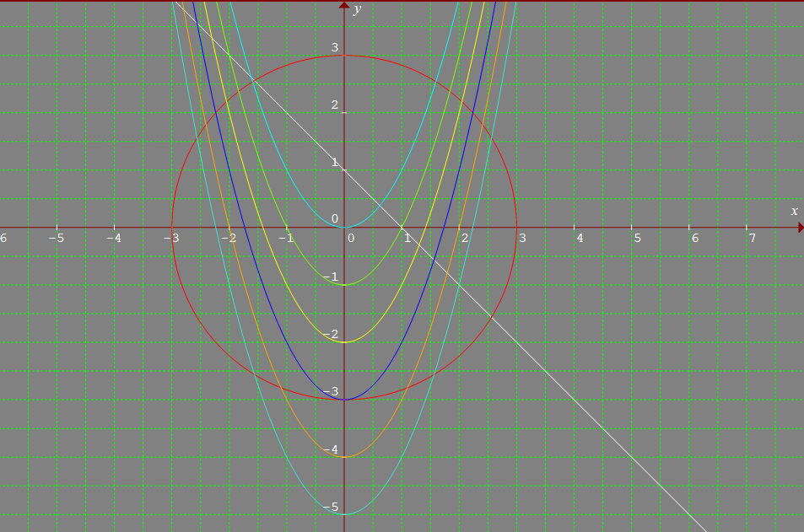
Task: Select the y-axis tick label -5
Action: point(332,507)
